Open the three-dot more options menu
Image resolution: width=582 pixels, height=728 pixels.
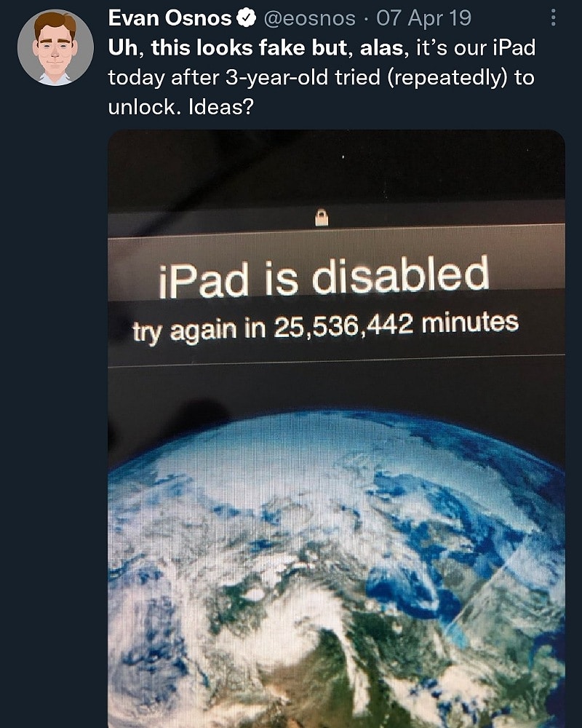(553, 18)
